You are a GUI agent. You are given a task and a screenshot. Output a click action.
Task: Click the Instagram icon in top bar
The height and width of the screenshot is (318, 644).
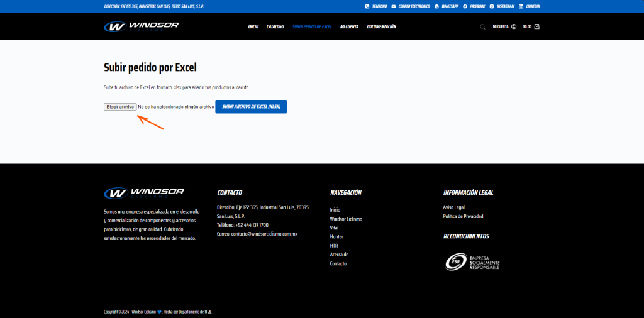[x=492, y=6]
